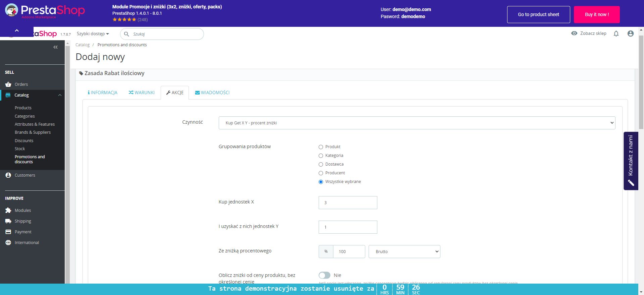Click the tag icon beside Zasada Rabat ilościowy
This screenshot has width=644, height=295.
click(81, 73)
